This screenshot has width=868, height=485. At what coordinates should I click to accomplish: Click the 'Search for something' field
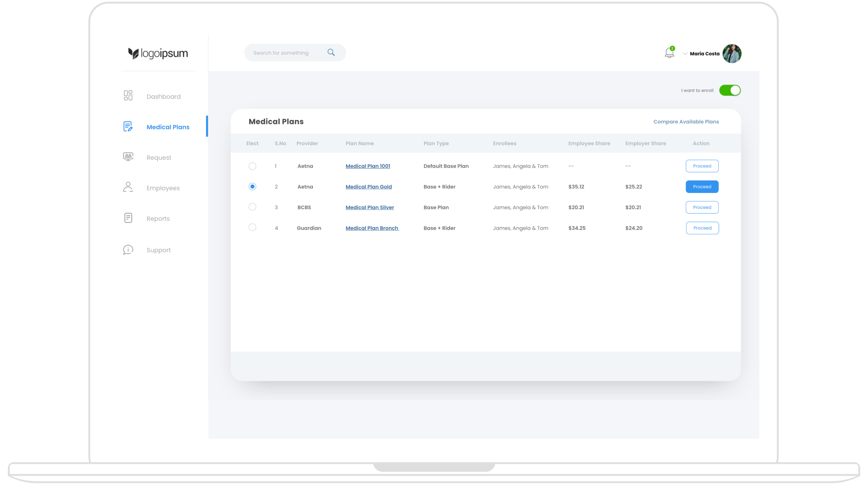coord(281,53)
